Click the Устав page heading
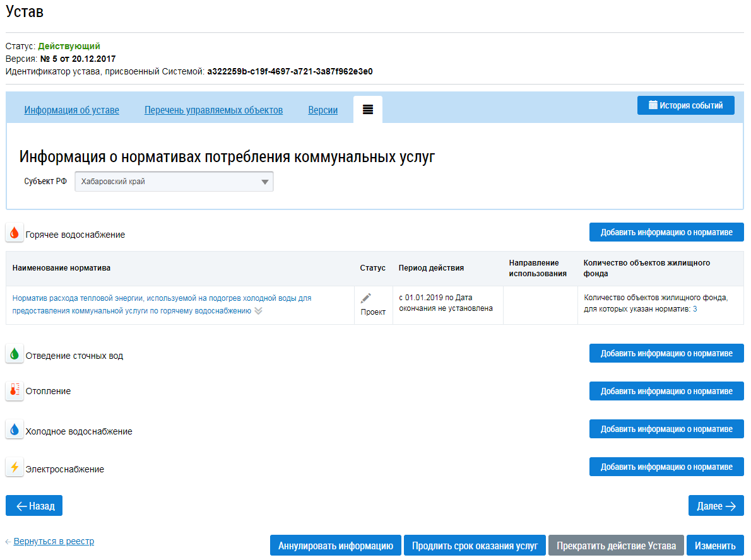The image size is (751, 560). pos(25,11)
